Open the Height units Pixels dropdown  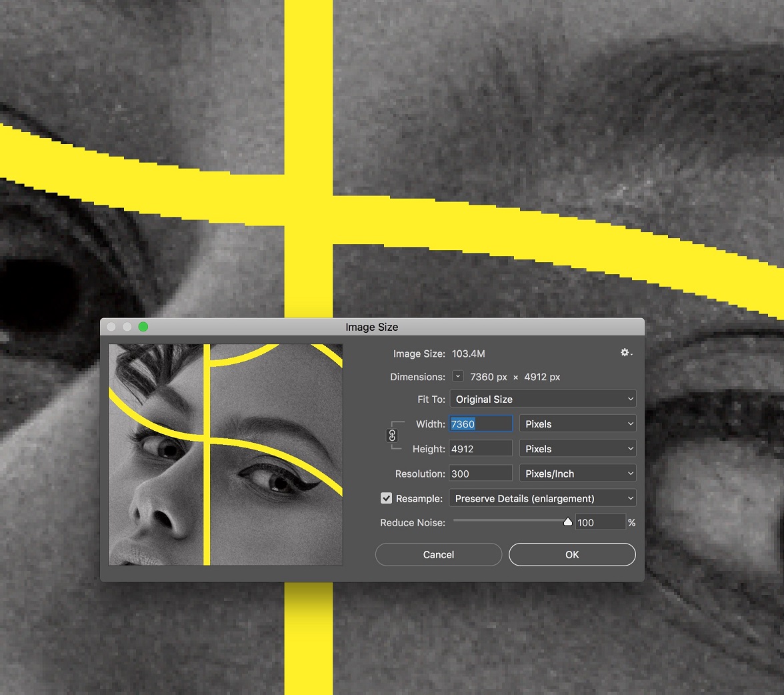click(577, 449)
